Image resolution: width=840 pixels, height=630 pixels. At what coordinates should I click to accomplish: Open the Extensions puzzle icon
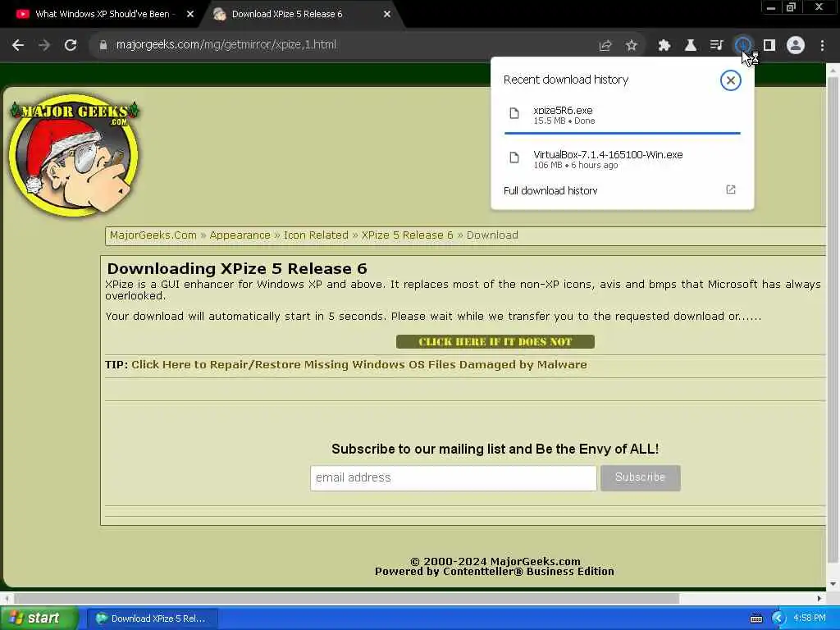[664, 46]
